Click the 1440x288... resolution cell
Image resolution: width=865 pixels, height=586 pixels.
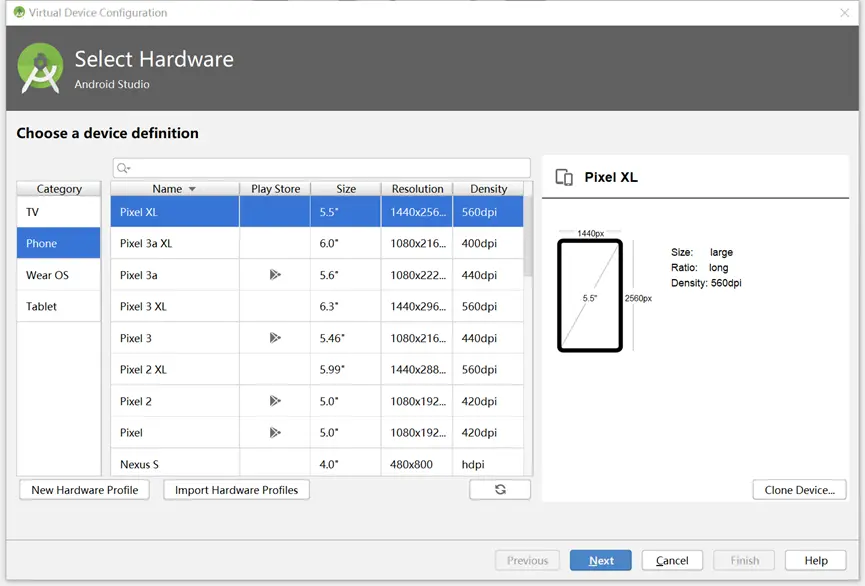tap(417, 370)
